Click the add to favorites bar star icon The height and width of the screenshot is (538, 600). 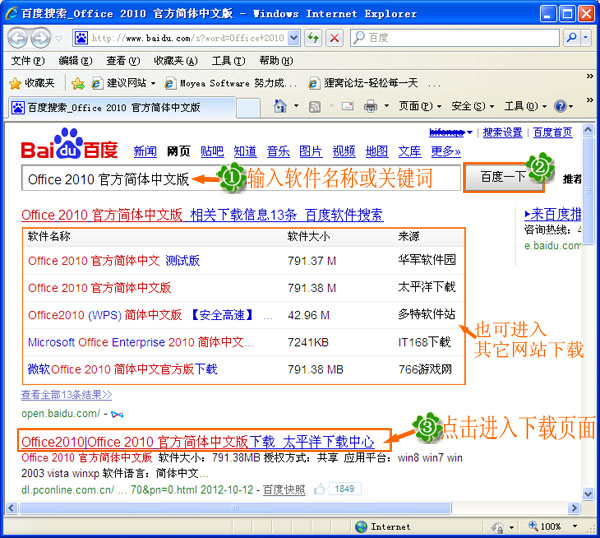click(x=78, y=83)
